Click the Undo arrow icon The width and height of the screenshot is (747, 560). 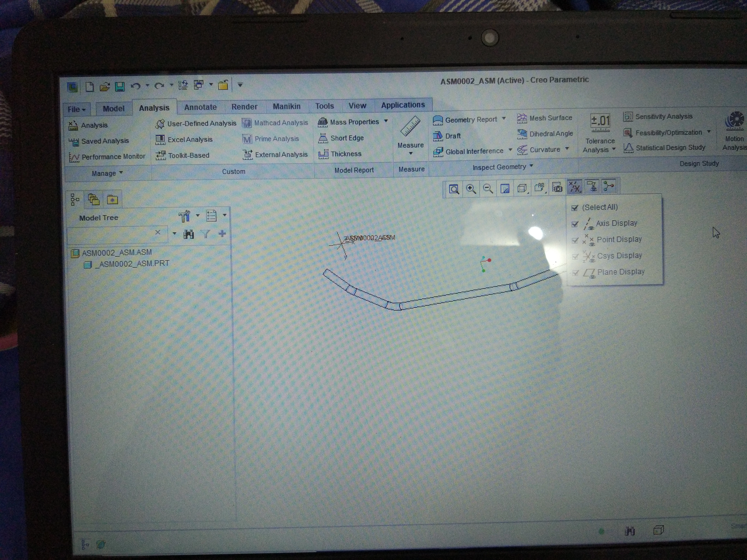tap(135, 86)
